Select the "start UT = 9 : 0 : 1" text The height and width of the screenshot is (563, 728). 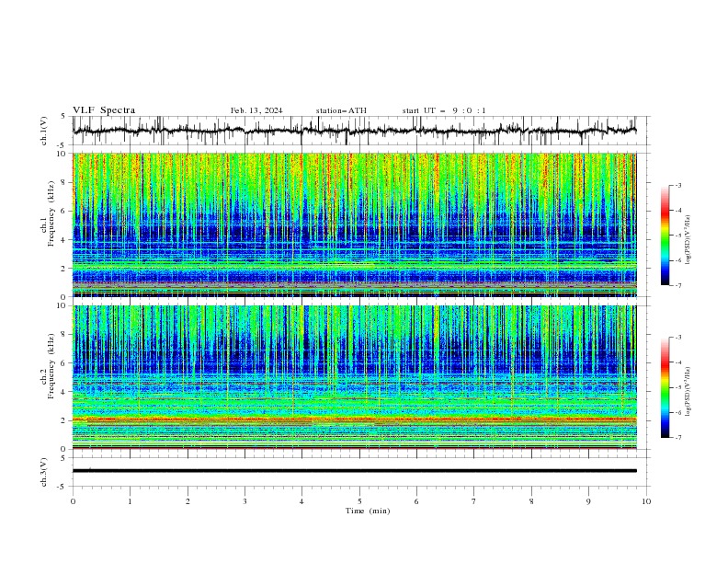444,110
